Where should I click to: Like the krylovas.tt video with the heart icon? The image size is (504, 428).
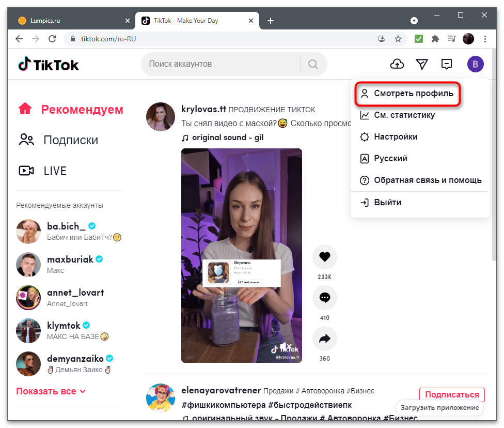[x=324, y=256]
